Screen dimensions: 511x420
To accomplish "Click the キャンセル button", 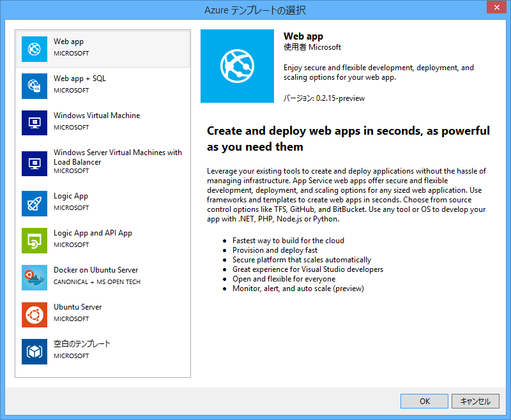I will pyautogui.click(x=475, y=401).
